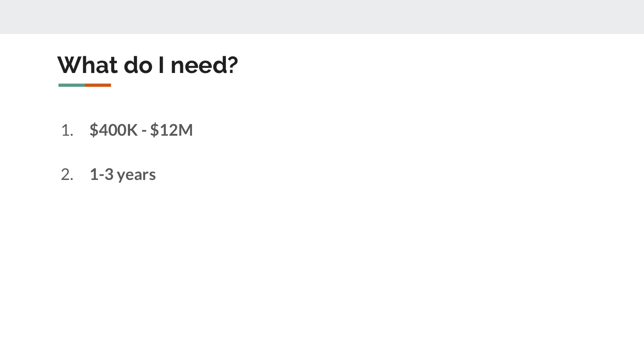Click the word "years" in the second item
The image size is (644, 362).
[136, 175]
